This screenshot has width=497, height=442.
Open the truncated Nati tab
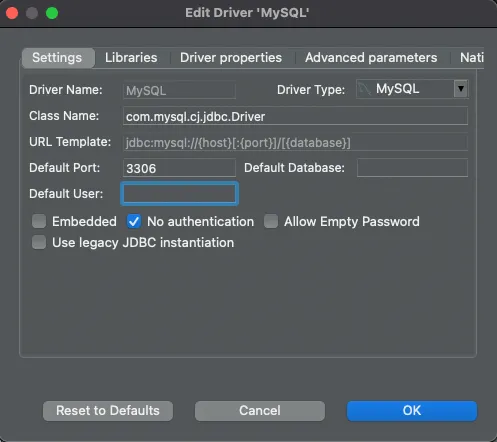click(471, 58)
